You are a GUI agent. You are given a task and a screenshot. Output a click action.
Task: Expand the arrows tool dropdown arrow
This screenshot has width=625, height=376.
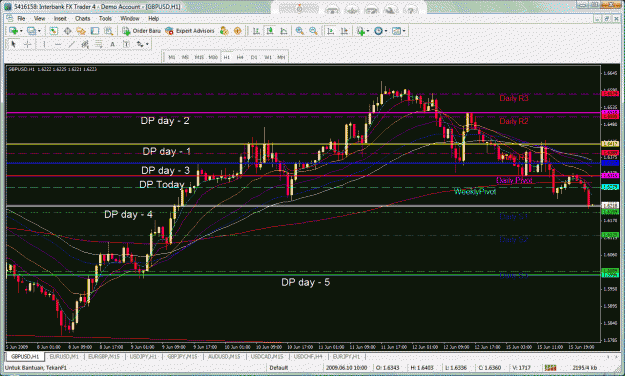click(x=147, y=44)
